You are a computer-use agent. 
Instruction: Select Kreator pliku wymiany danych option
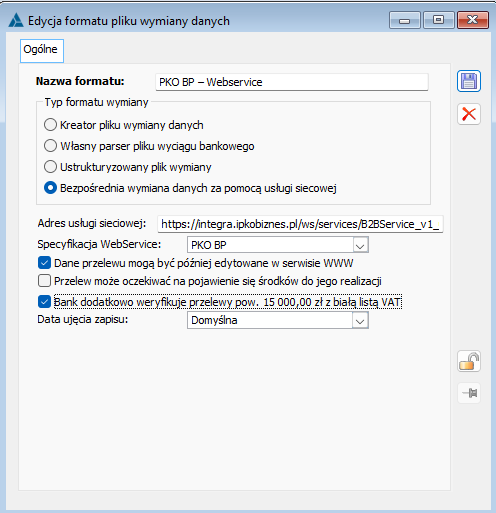point(50,125)
